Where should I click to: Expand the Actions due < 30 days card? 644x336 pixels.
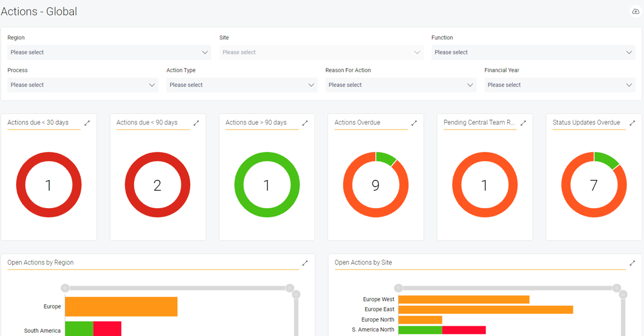(87, 123)
